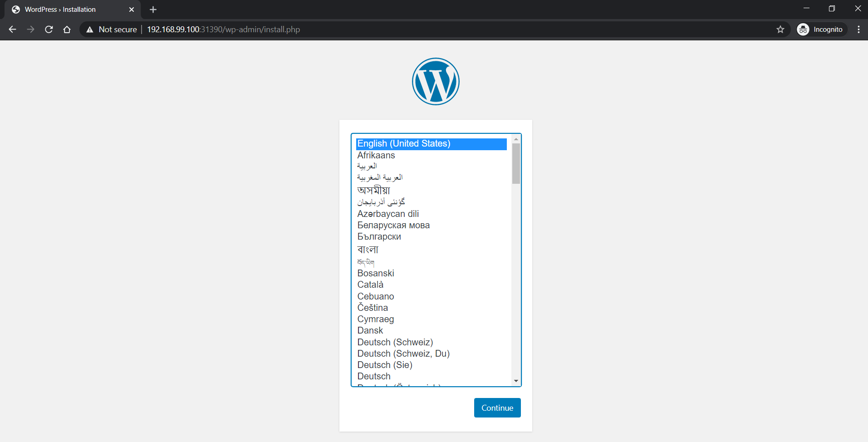Select Čeština language option
Viewport: 868px width, 442px height.
pos(432,308)
